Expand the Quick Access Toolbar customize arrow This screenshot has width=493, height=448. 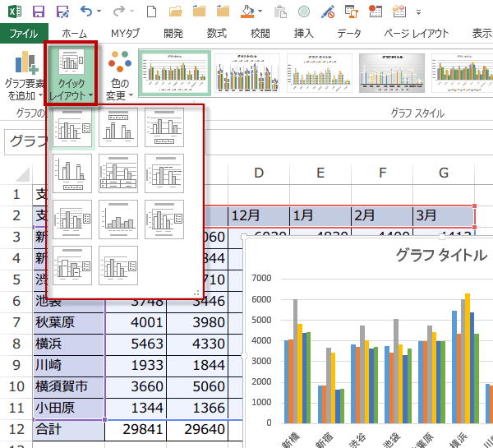pyautogui.click(x=418, y=12)
